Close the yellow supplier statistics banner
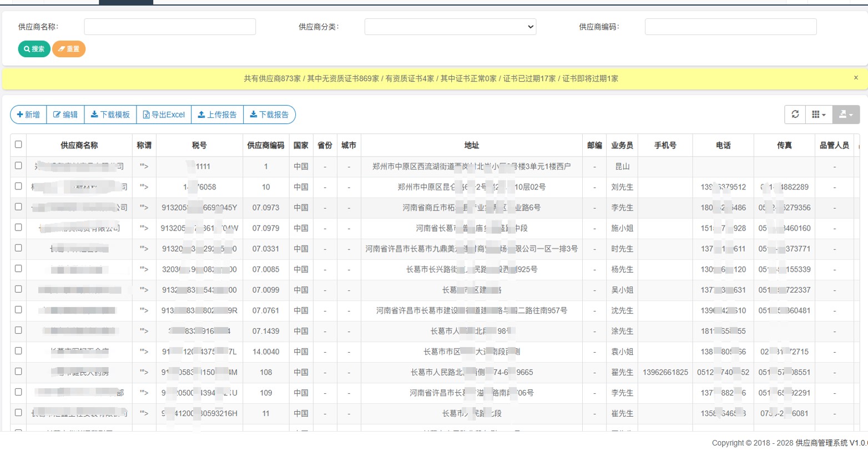Viewport: 868px width, 450px height. [856, 78]
